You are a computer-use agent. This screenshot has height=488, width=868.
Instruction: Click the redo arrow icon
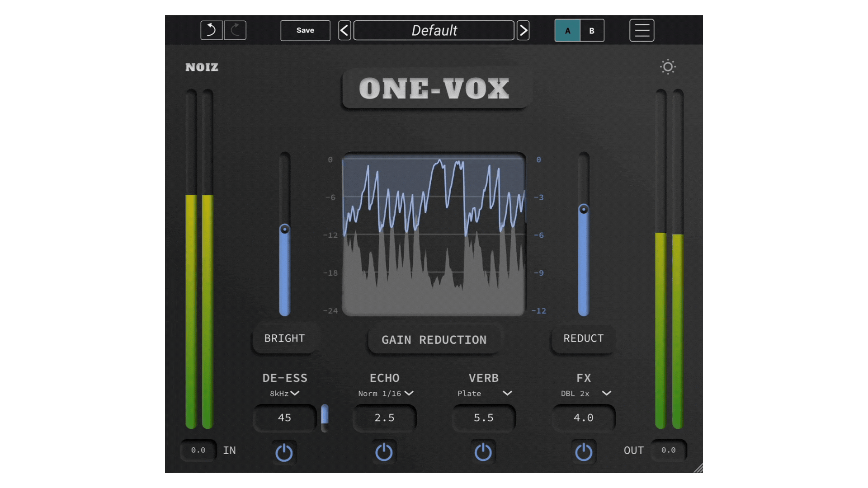point(235,30)
